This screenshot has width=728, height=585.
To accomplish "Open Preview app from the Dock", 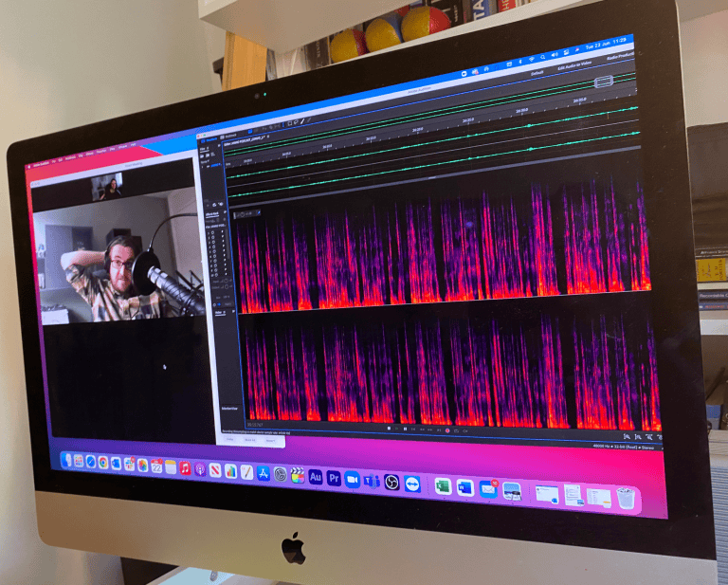I will coord(512,492).
